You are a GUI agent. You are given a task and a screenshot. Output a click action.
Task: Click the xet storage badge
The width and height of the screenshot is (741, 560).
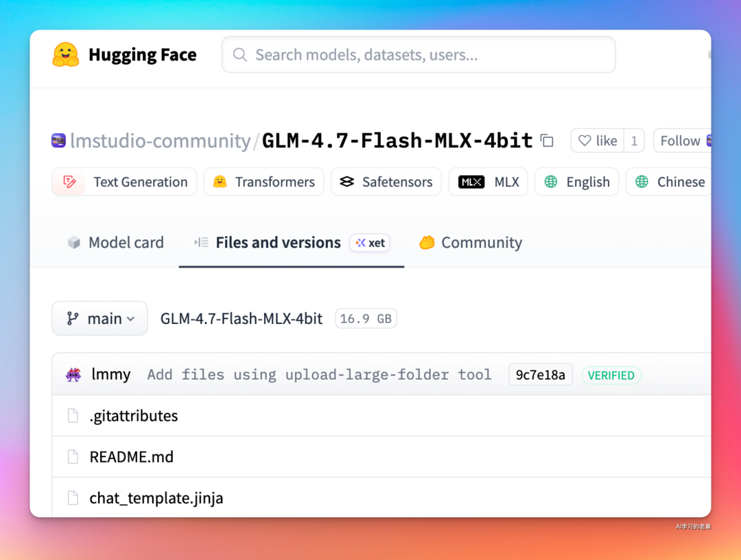point(370,243)
